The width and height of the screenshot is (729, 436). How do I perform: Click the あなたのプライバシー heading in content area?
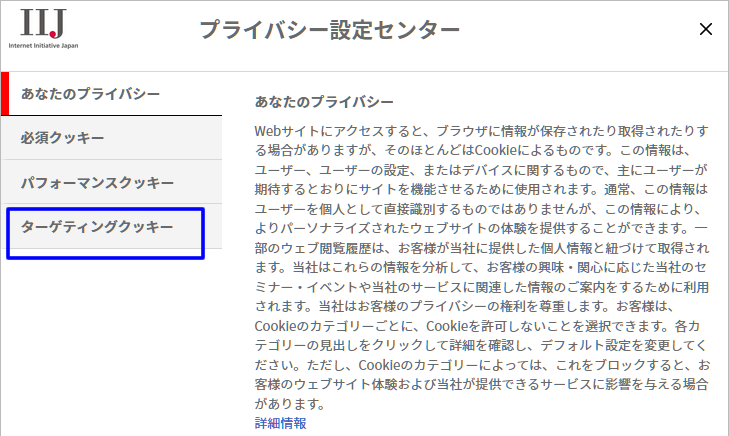pos(325,102)
